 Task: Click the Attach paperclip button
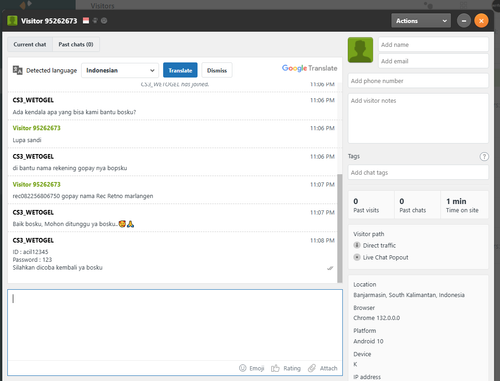(322, 368)
